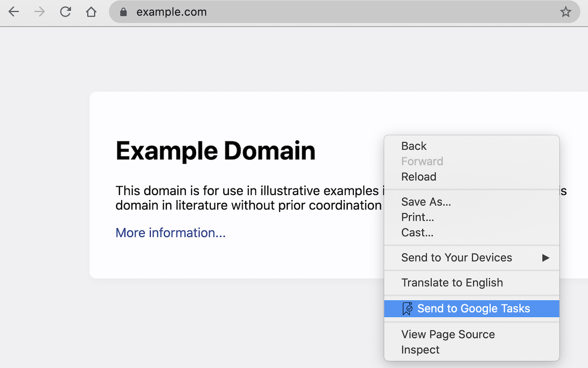Choose Send to Google Tasks
The width and height of the screenshot is (588, 368).
(473, 309)
